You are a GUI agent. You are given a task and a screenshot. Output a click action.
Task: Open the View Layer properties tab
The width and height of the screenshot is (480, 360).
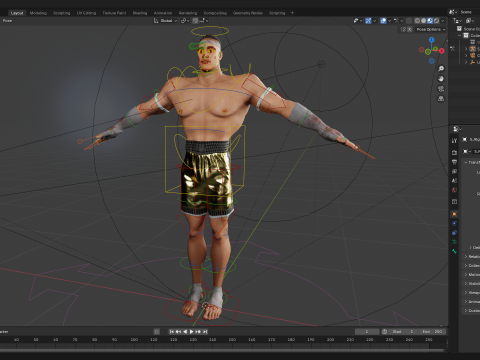pos(454,171)
